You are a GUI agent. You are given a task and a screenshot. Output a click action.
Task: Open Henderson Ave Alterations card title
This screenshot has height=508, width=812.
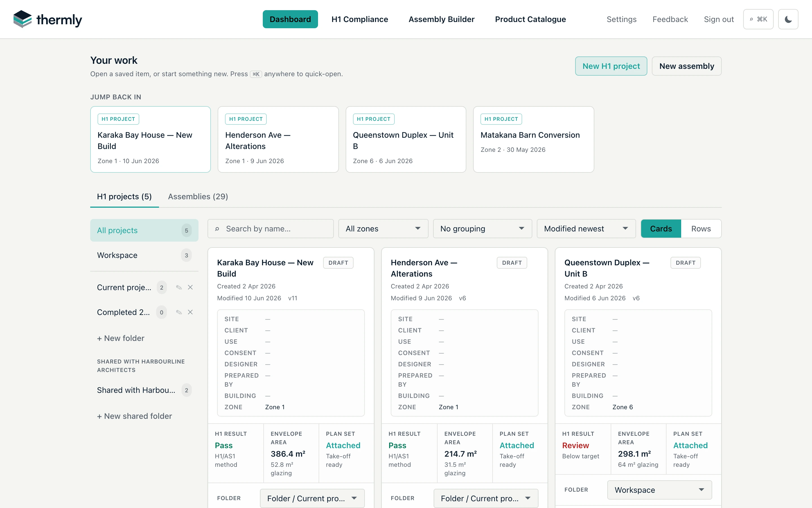click(424, 268)
